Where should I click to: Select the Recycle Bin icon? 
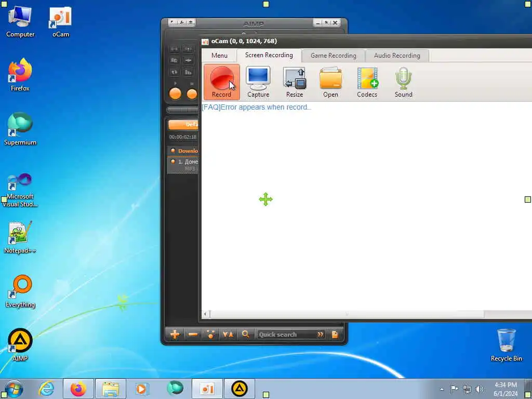[506, 345]
